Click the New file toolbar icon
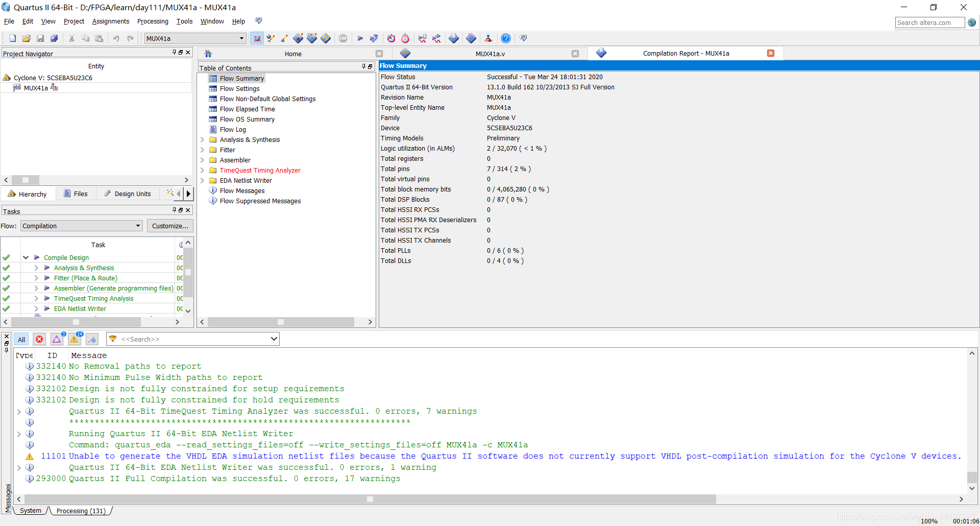The image size is (980, 526). [13, 38]
